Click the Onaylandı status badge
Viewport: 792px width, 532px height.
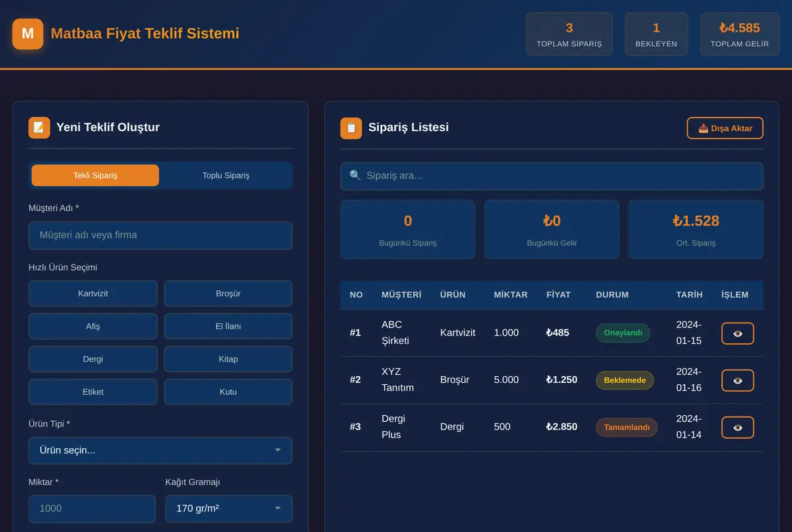point(623,333)
